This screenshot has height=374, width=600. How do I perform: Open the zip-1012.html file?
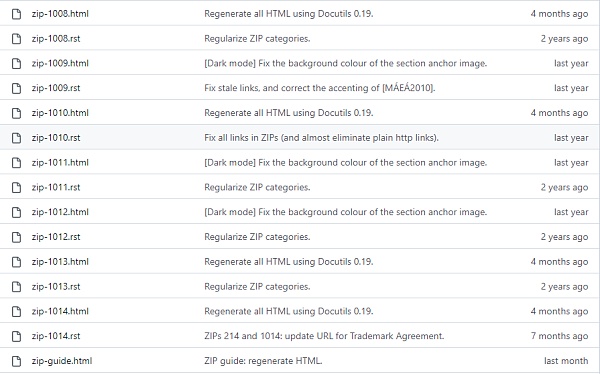click(60, 212)
